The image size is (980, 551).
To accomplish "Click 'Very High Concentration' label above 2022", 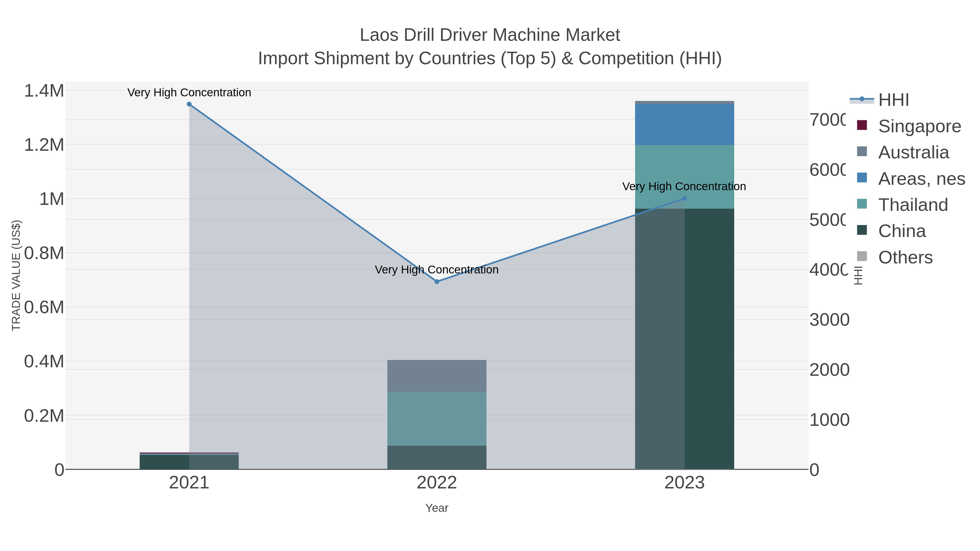I will click(437, 270).
